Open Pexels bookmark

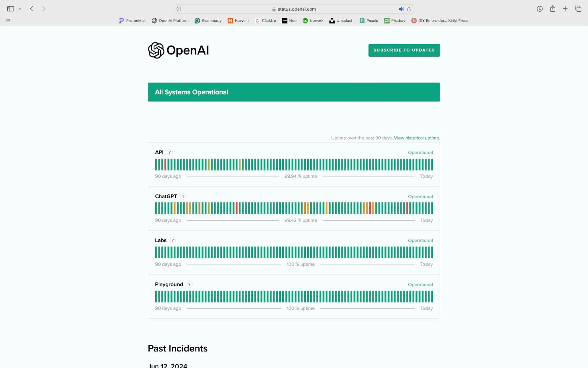pyautogui.click(x=369, y=21)
